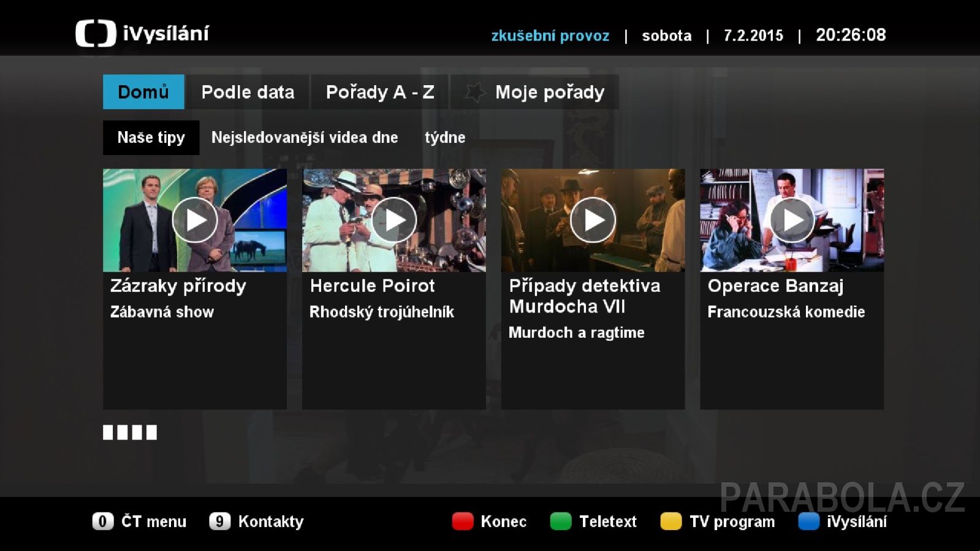Image resolution: width=980 pixels, height=551 pixels.
Task: Select the týdne sub-tab
Action: (445, 137)
